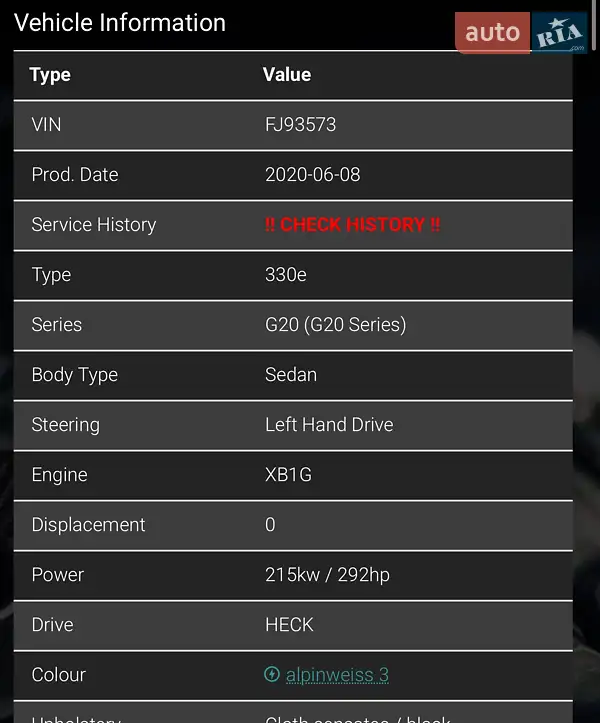Select the VIN value FJ93573
This screenshot has height=723, width=600.
pos(300,125)
